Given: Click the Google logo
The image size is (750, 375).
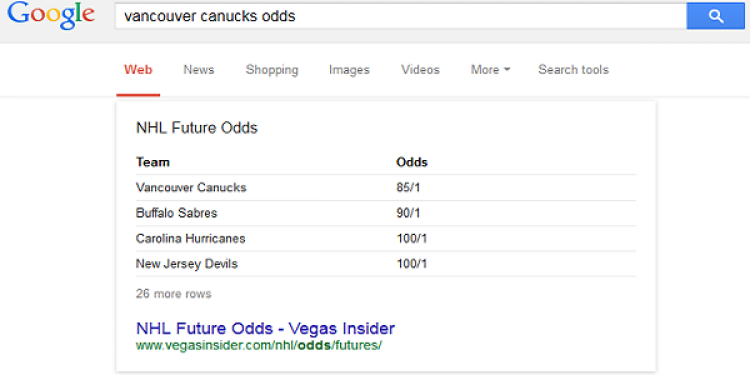Looking at the screenshot, I should (51, 16).
